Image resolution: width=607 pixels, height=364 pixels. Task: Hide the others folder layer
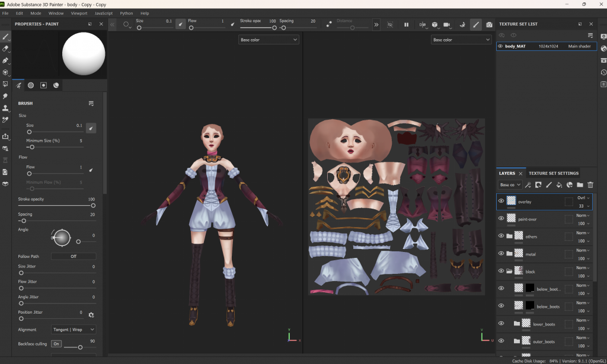[501, 236]
